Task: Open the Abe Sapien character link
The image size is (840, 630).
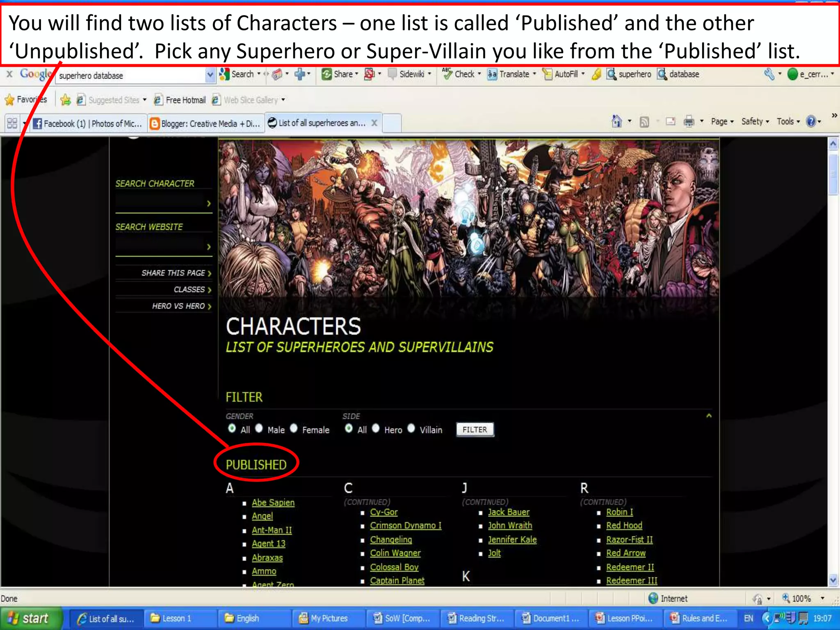Action: (x=273, y=502)
